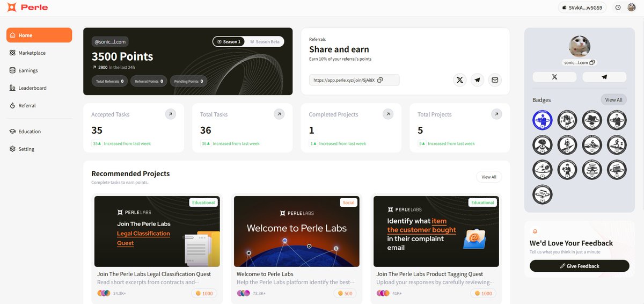Open Welcome to Perle Labs thumbnail
This screenshot has height=304, width=644.
297,231
